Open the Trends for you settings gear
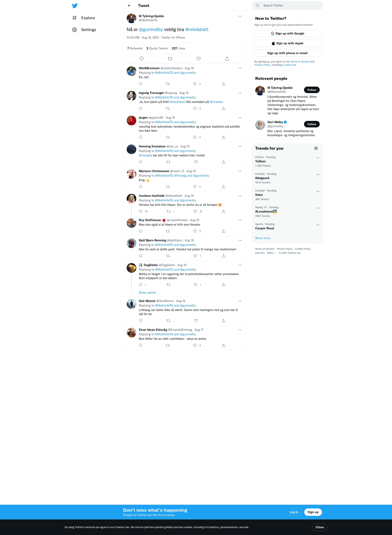This screenshot has width=392, height=535. (316, 148)
